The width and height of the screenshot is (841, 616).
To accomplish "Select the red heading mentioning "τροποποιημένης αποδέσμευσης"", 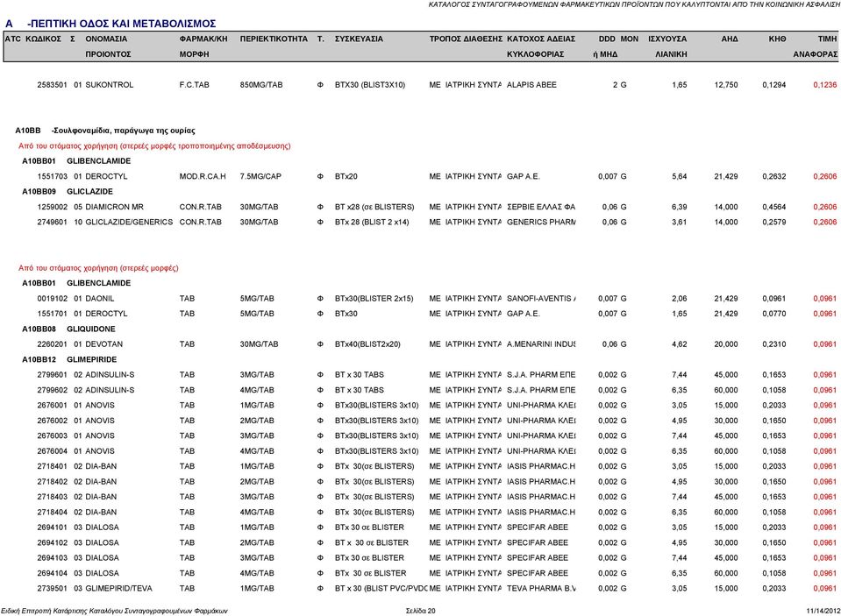I will click(x=154, y=145).
